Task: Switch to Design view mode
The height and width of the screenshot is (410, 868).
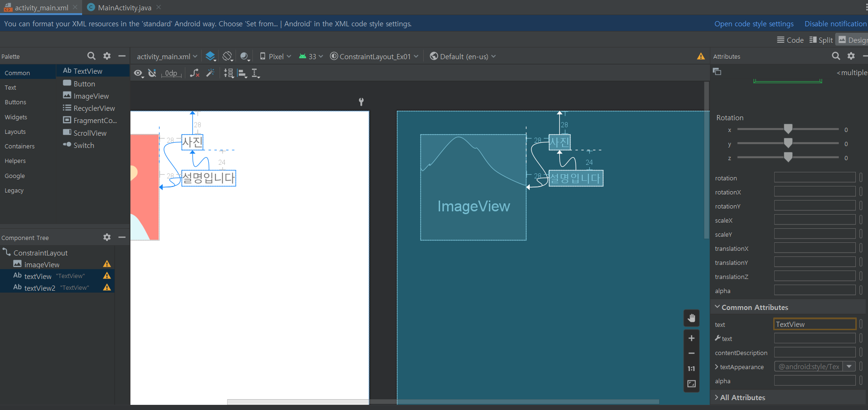Action: pos(853,40)
